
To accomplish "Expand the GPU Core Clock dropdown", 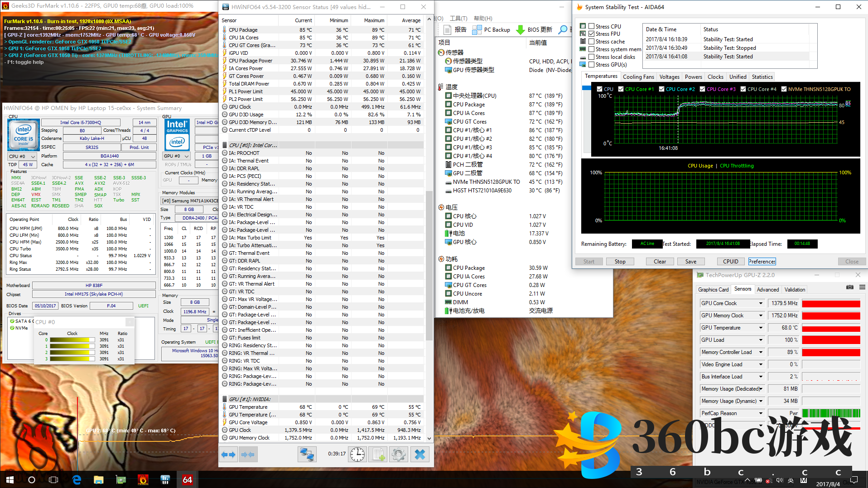I will (x=761, y=303).
